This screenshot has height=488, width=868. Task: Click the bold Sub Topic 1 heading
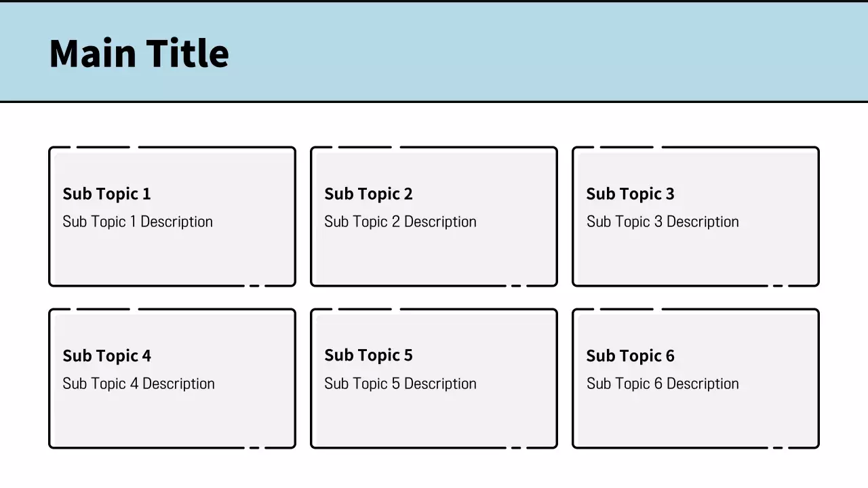point(106,194)
